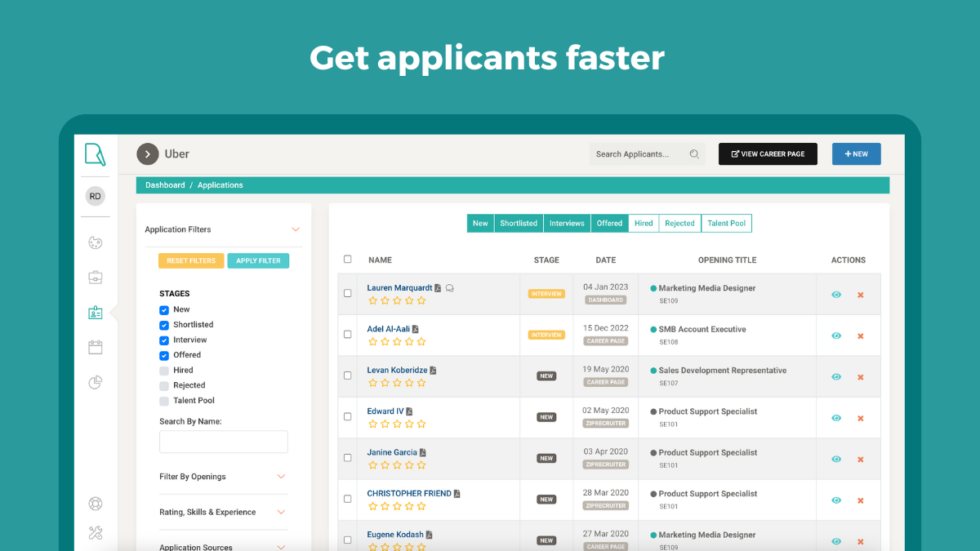The image size is (980, 551).
Task: Delete Lauren Marquardt's application with X
Action: click(860, 295)
